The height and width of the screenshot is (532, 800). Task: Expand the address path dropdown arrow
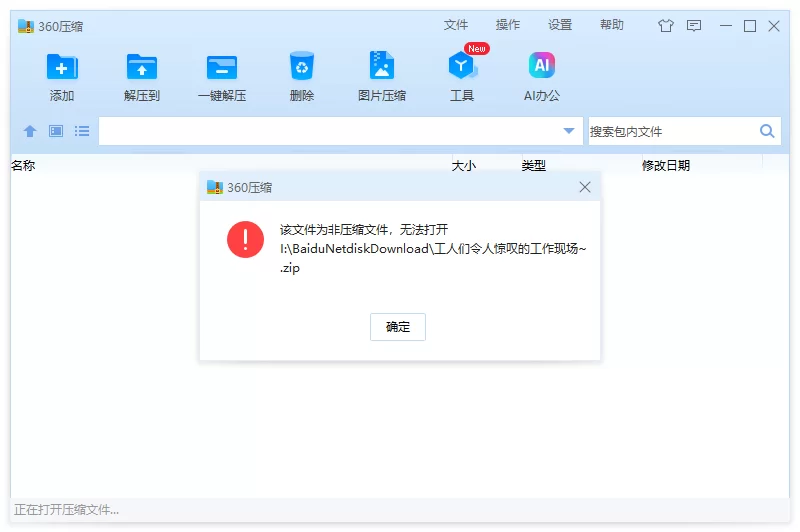tap(569, 131)
